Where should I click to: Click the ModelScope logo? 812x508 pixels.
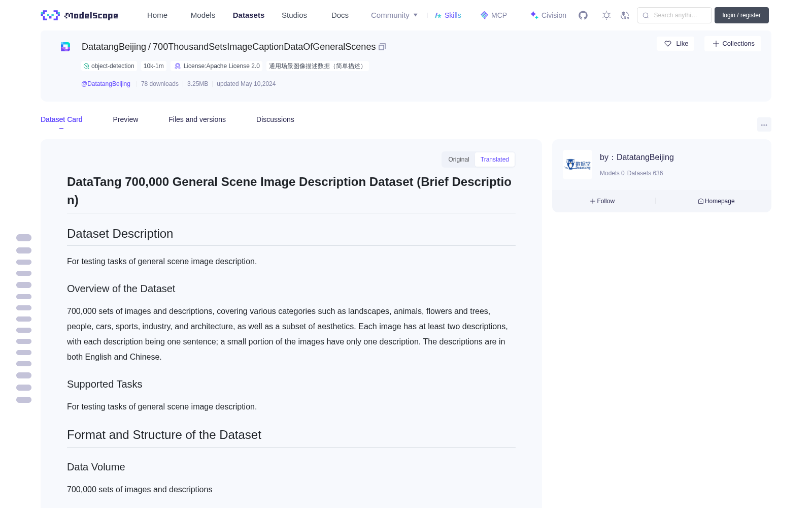click(x=79, y=15)
